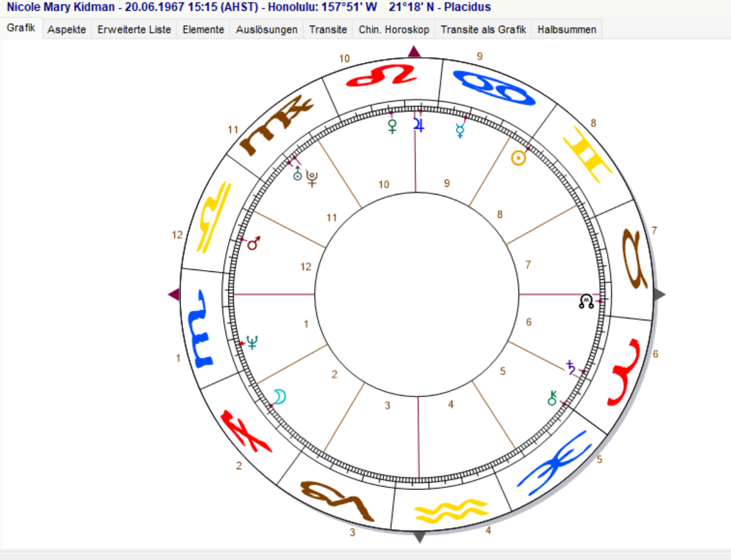The width and height of the screenshot is (731, 560).
Task: Show the Halbsummen tab
Action: click(x=567, y=30)
